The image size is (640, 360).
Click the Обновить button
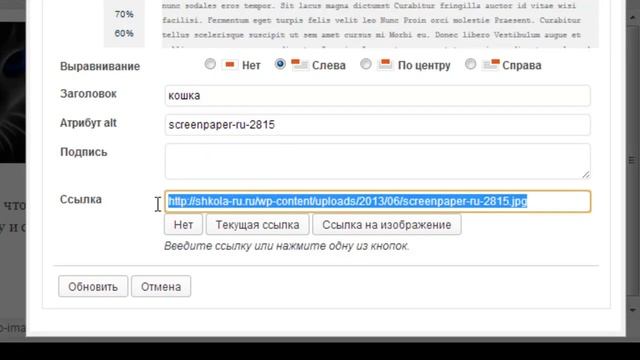pos(93,287)
